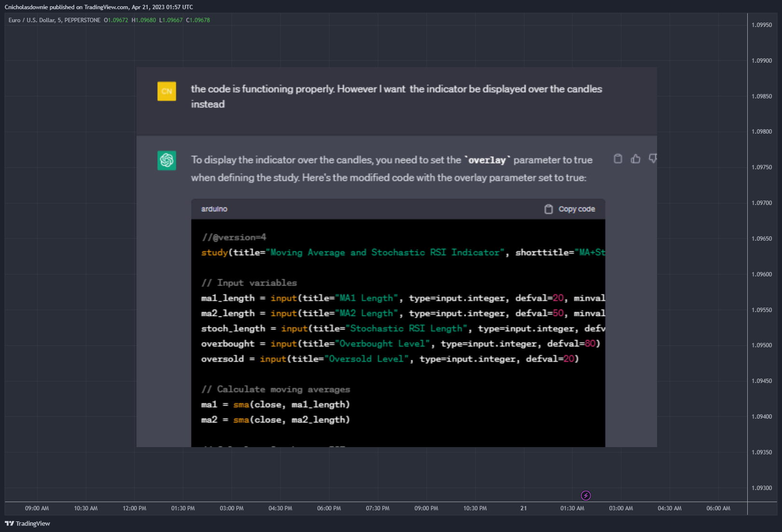Click the ChatGPT logo avatar

pos(166,160)
